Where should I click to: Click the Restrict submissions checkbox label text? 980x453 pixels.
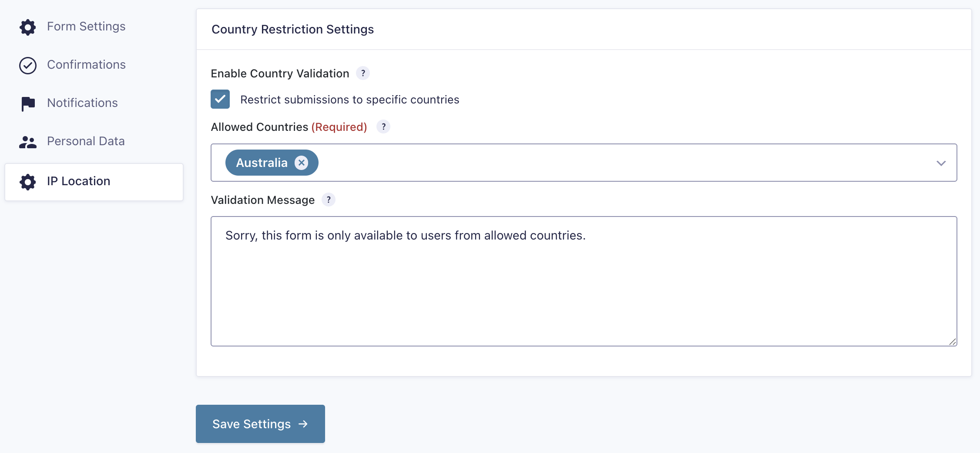tap(349, 100)
